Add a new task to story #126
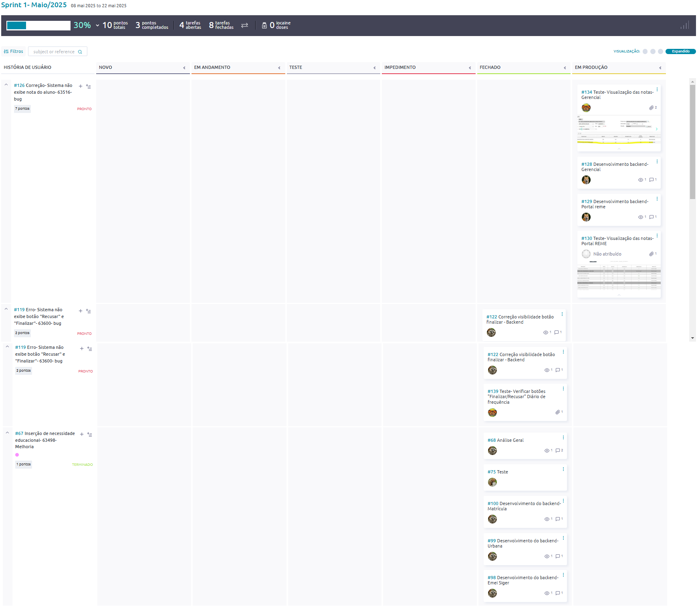The image size is (700, 610). tap(81, 86)
